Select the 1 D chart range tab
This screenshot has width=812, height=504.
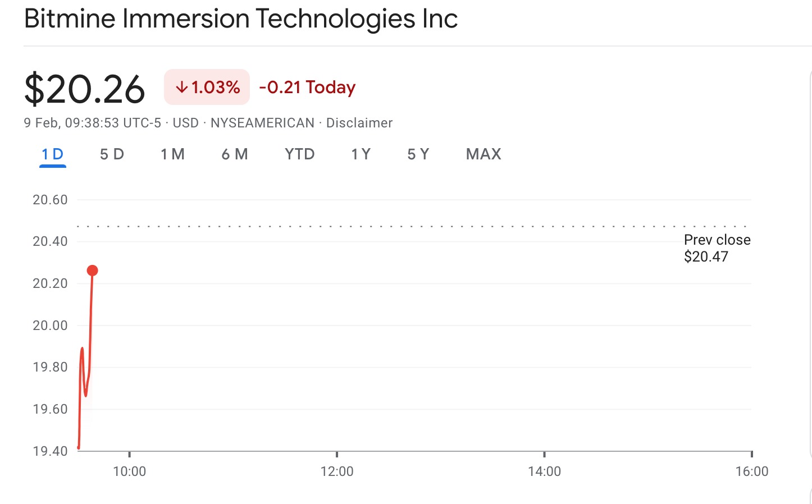pos(53,154)
